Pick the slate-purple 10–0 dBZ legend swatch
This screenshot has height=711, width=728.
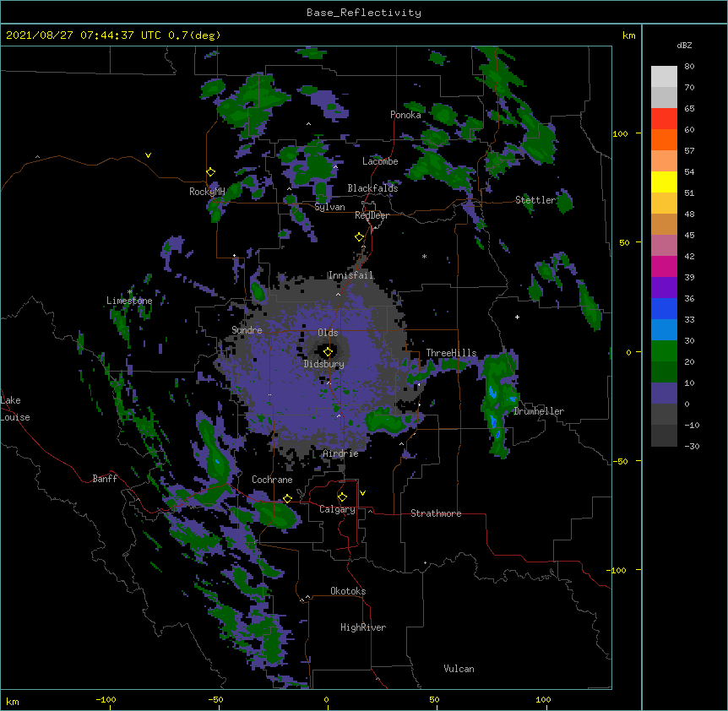point(664,393)
